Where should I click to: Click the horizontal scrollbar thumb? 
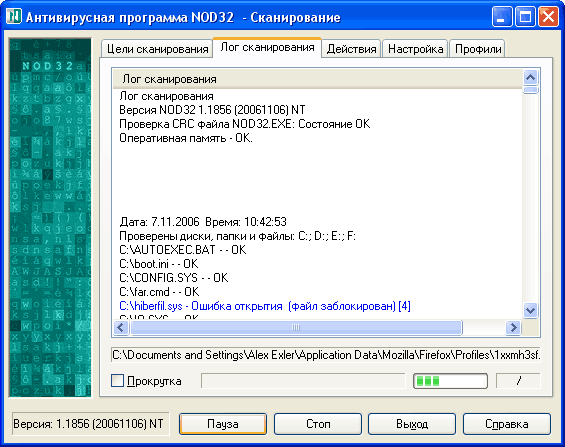point(296,328)
